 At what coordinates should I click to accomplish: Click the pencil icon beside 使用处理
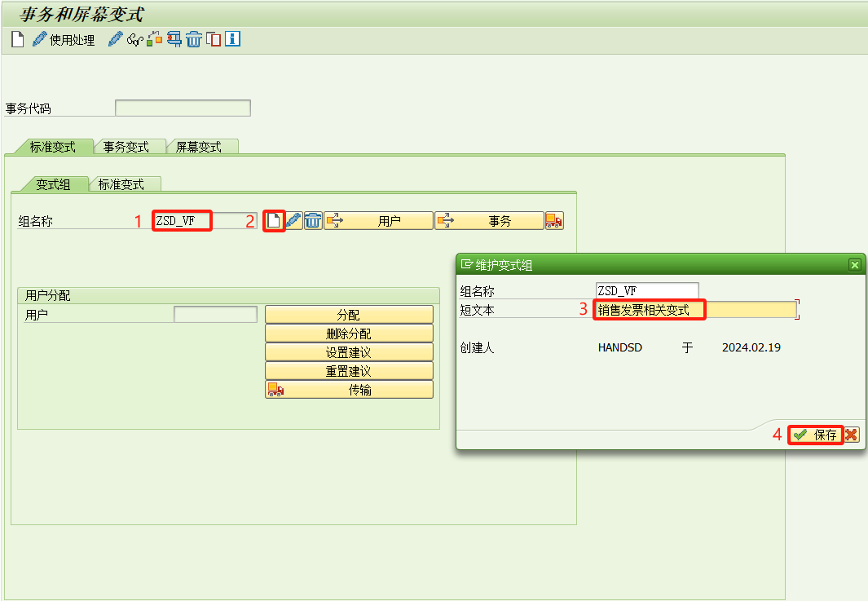tap(39, 39)
